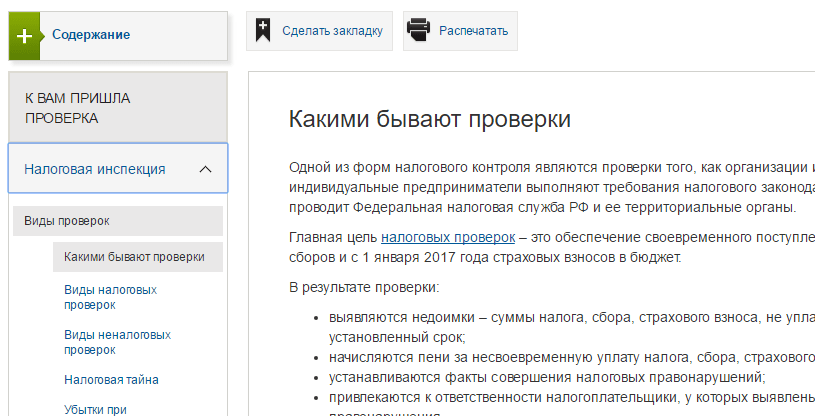The image size is (815, 416).
Task: Click the green plus icon beside Содержание
Action: (x=25, y=36)
